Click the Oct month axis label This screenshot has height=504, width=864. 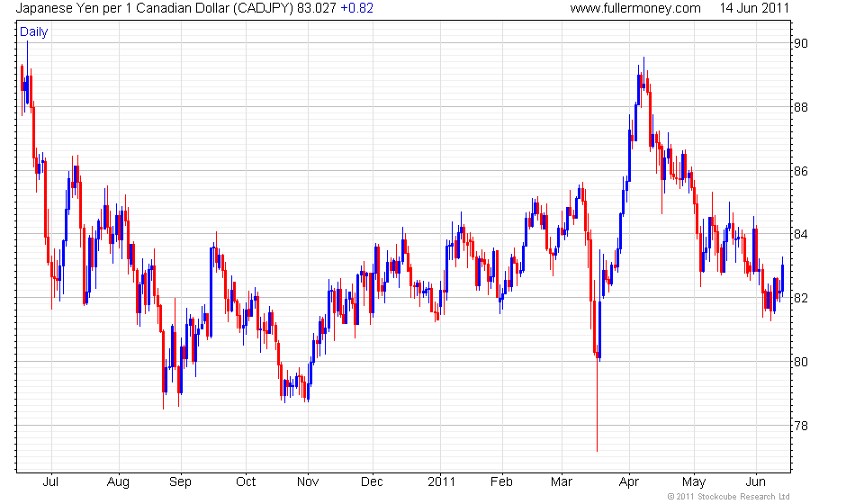pyautogui.click(x=246, y=482)
